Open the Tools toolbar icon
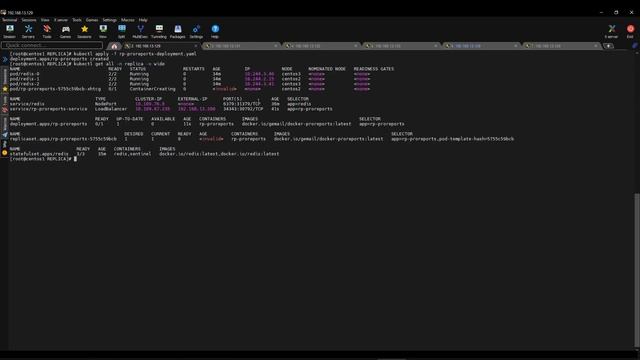 [47, 31]
